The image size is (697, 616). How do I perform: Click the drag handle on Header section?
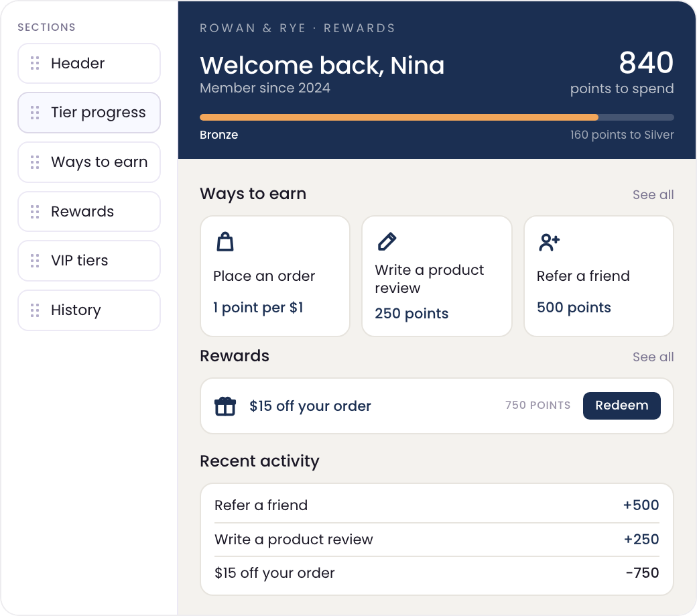point(35,63)
